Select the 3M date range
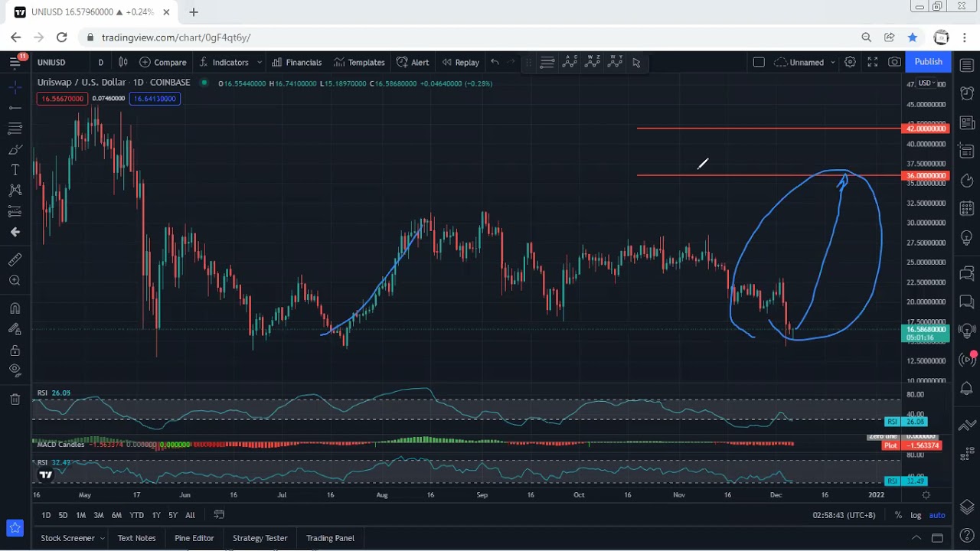 pos(99,515)
